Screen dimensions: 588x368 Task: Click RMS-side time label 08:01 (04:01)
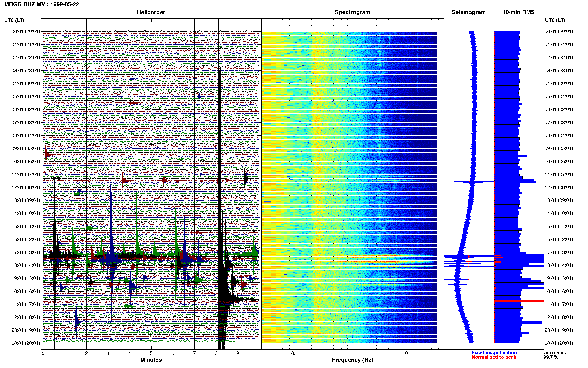[559, 136]
